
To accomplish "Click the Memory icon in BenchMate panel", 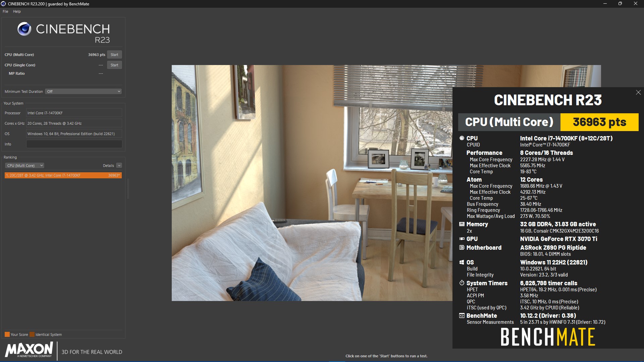I will click(462, 224).
